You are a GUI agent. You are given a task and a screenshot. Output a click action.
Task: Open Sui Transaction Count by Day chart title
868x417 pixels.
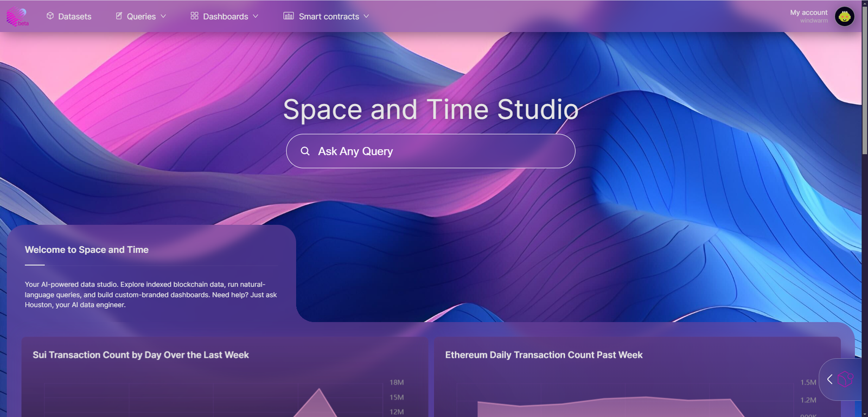click(141, 355)
